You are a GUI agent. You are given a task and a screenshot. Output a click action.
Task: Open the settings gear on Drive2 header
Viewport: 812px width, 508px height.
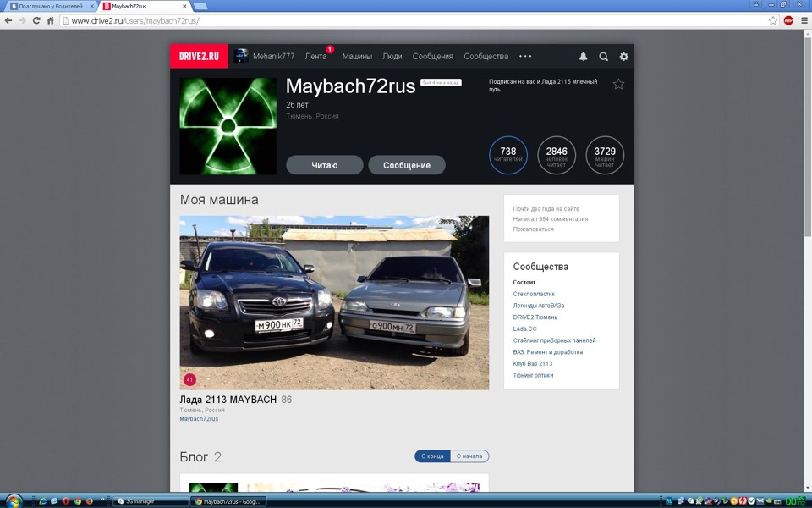click(x=624, y=57)
